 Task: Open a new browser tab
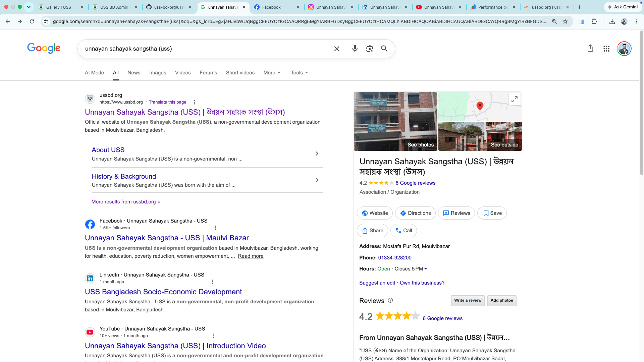click(580, 7)
